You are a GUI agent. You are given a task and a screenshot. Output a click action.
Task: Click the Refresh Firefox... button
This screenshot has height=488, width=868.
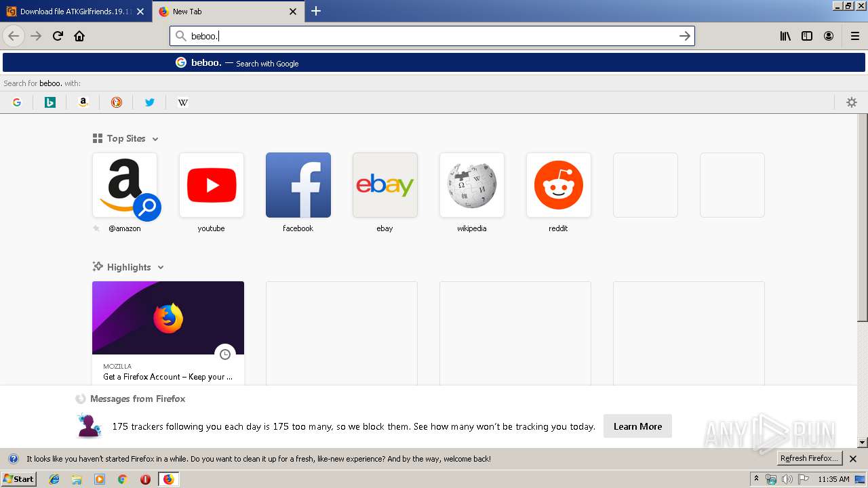[810, 459]
